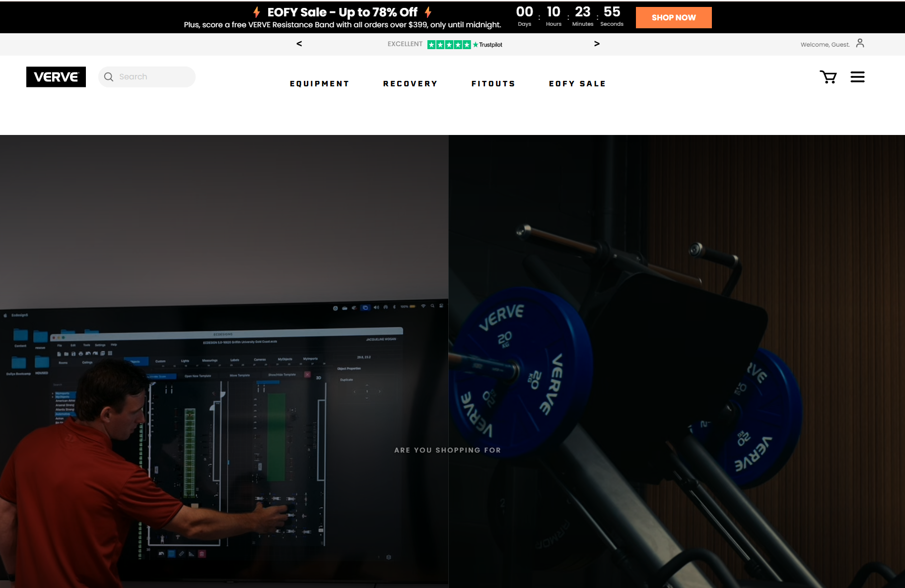The width and height of the screenshot is (905, 588).
Task: Show next review with right arrow
Action: coord(597,44)
